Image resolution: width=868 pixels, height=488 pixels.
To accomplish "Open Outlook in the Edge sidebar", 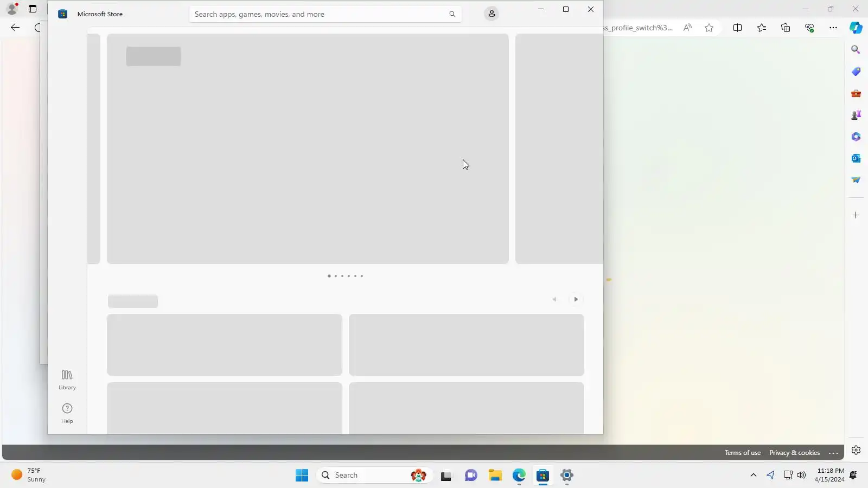I will (856, 158).
